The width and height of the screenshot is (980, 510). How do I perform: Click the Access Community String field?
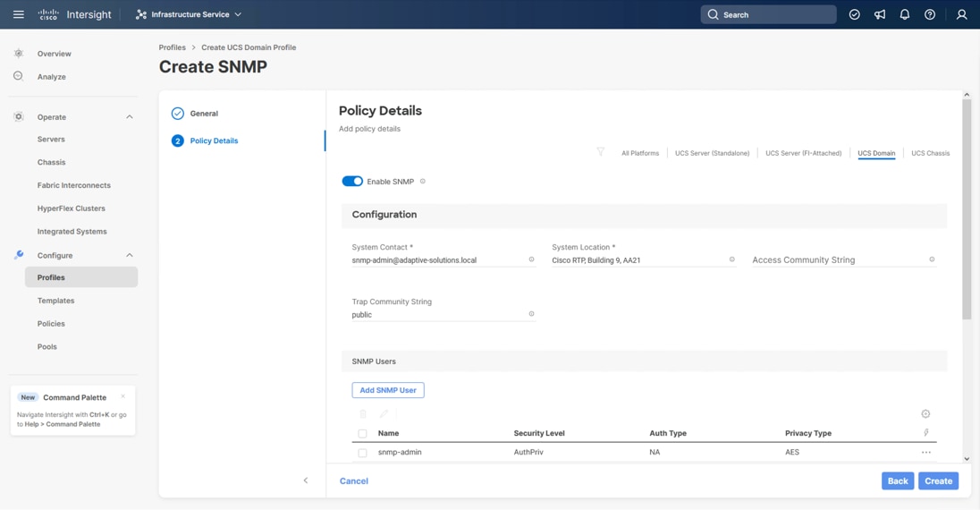(838, 260)
